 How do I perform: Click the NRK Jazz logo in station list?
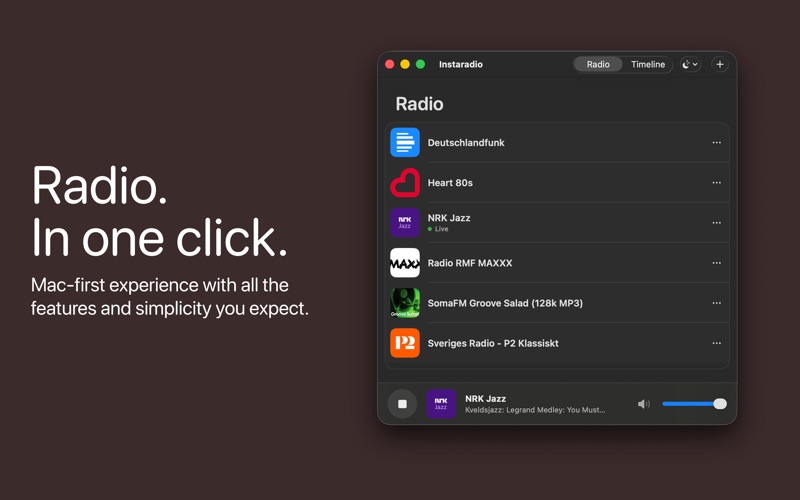(405, 222)
